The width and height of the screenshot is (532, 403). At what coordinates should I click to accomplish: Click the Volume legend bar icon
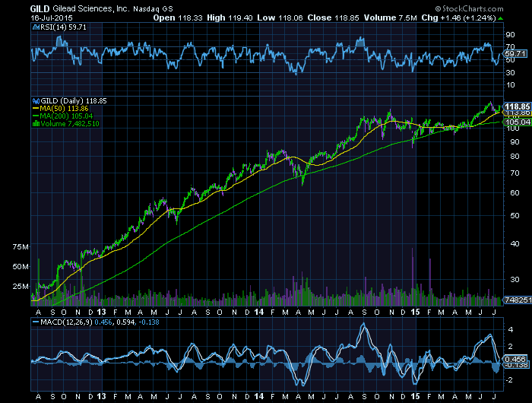(36, 124)
